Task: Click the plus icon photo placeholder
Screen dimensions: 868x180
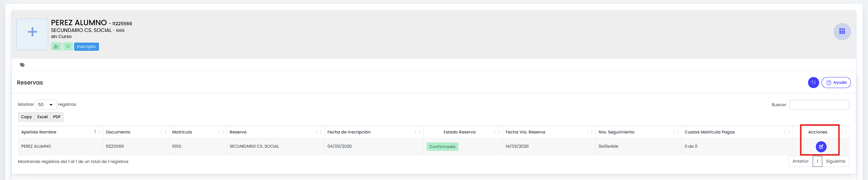Action: click(x=32, y=34)
